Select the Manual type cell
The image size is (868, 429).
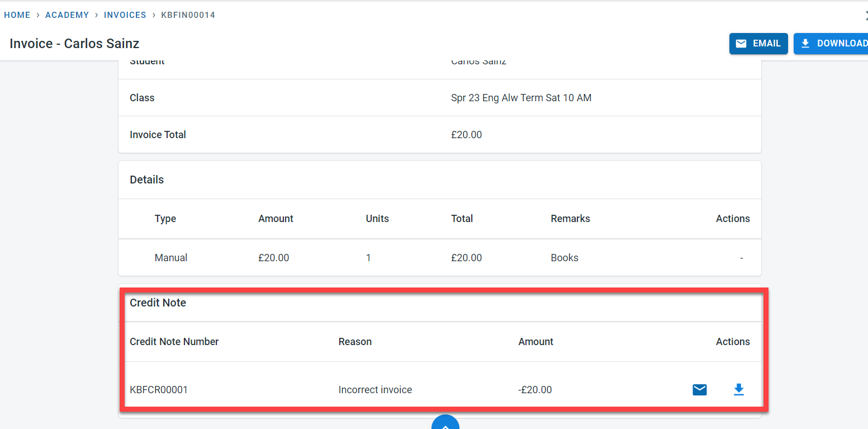pos(170,258)
